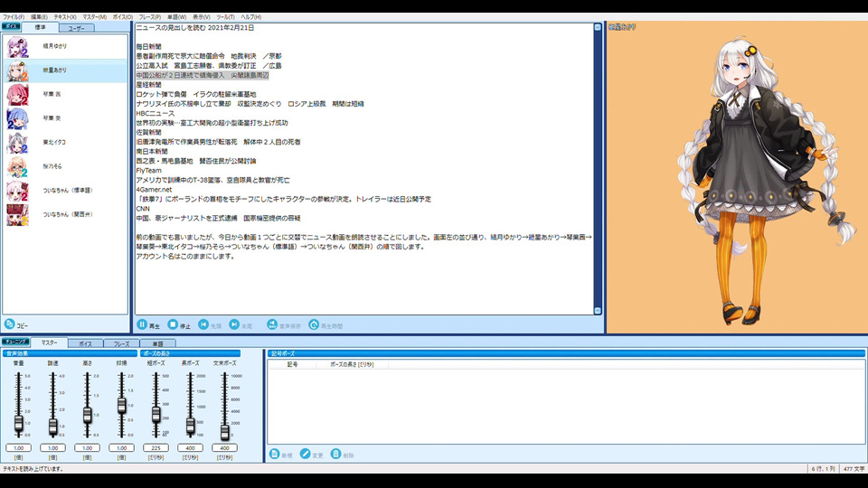Click the 短ポーズ 225 value field
868x488 pixels.
pos(156,447)
